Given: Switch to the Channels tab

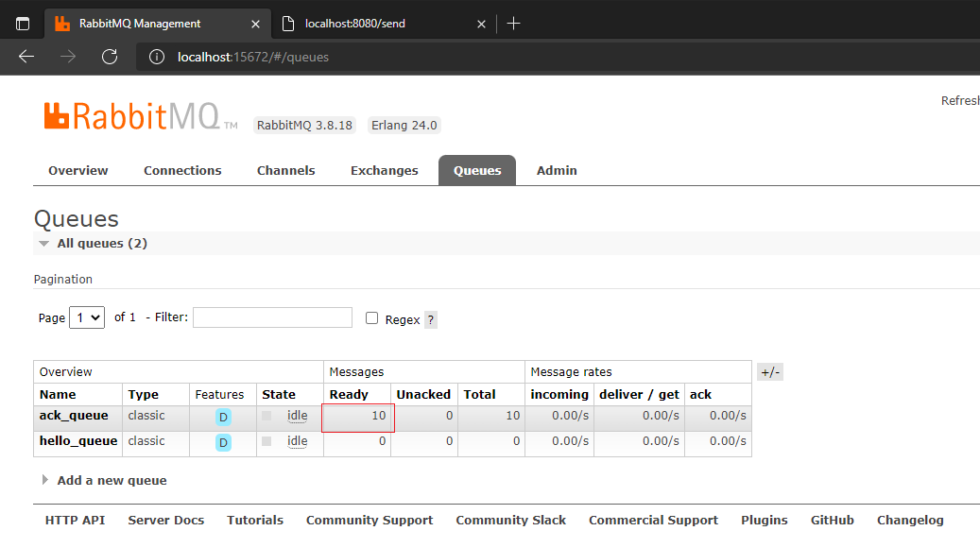Looking at the screenshot, I should [285, 171].
